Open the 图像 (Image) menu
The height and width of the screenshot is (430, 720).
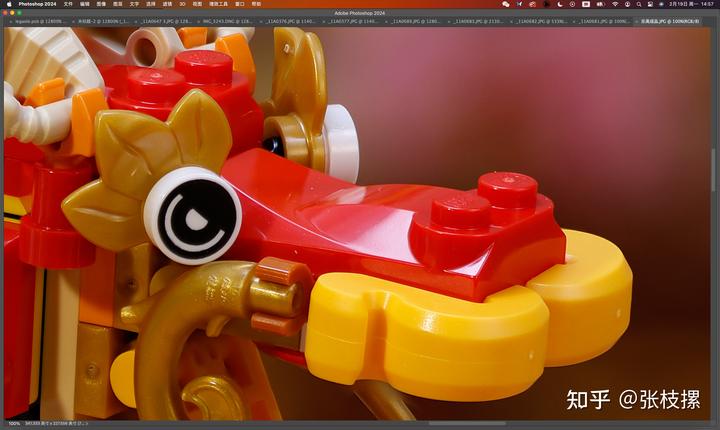[101, 4]
